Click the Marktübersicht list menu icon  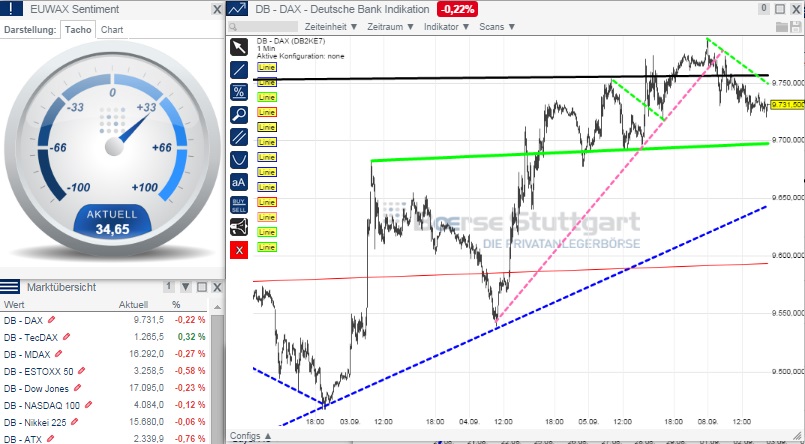(10, 286)
